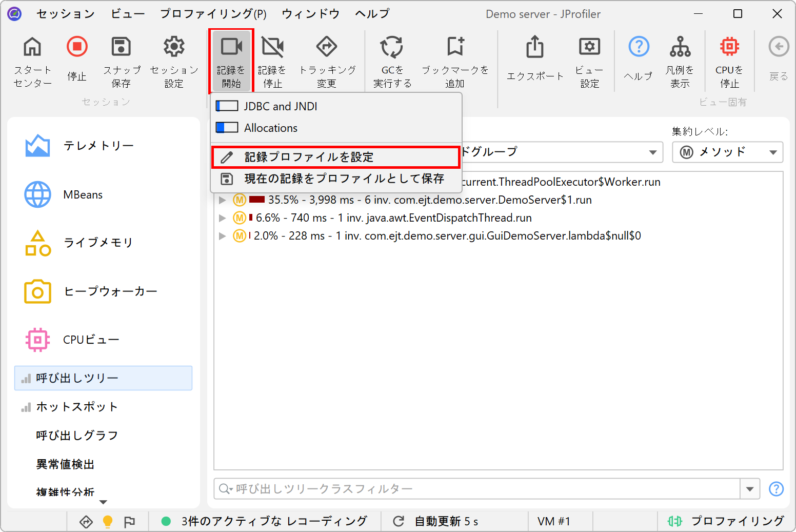Click the スタートセンター home icon
Image resolution: width=796 pixels, height=532 pixels.
coord(32,47)
